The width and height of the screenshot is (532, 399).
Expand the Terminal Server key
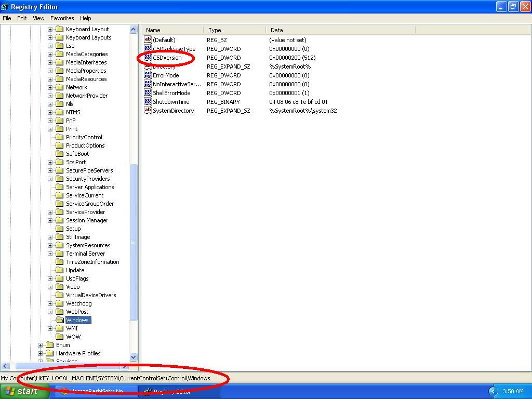click(x=50, y=254)
